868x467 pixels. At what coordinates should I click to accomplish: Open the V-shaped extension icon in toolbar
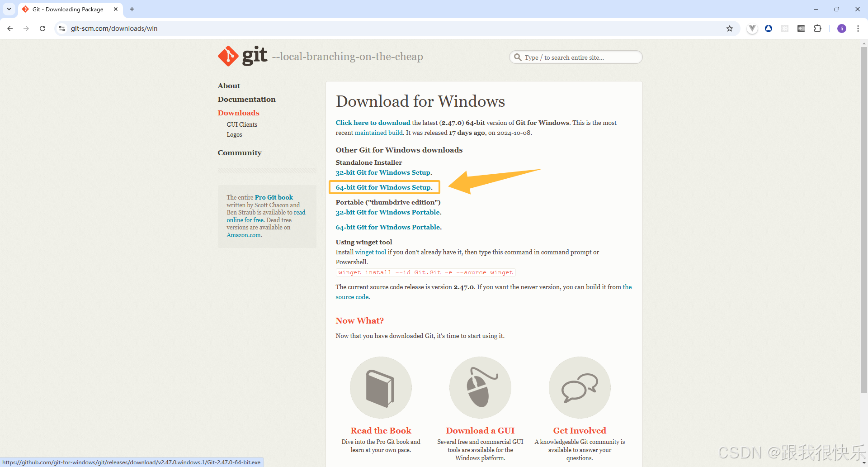pos(752,29)
